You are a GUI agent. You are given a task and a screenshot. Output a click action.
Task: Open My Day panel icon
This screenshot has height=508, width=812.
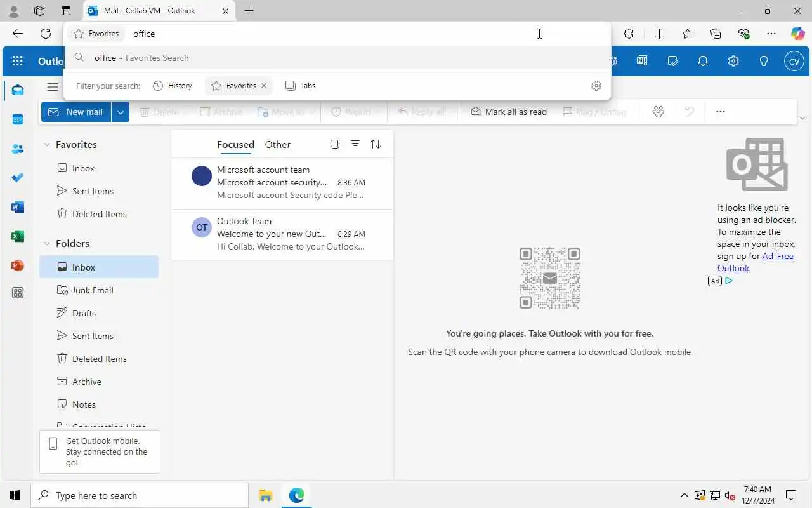coord(672,61)
